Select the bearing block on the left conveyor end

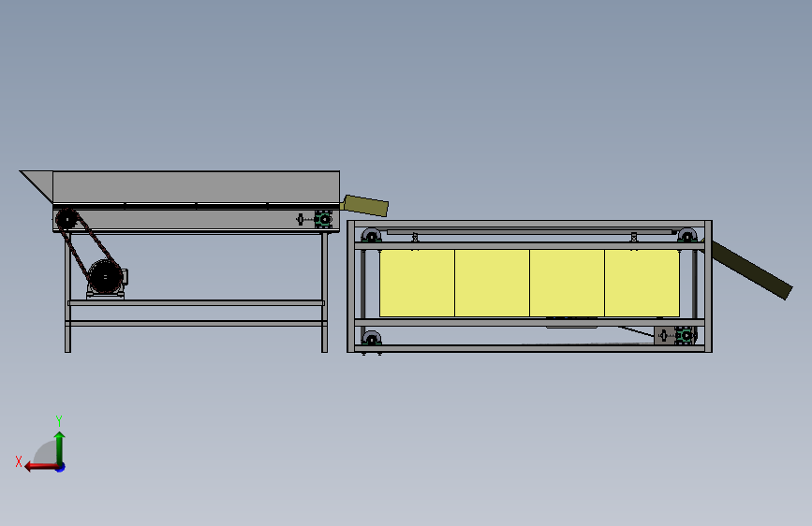click(x=323, y=220)
